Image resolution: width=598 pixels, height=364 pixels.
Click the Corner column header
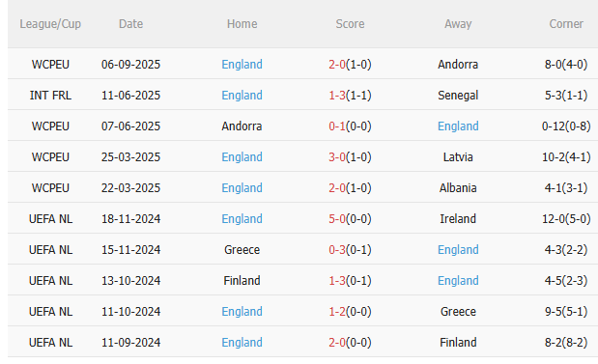click(566, 23)
